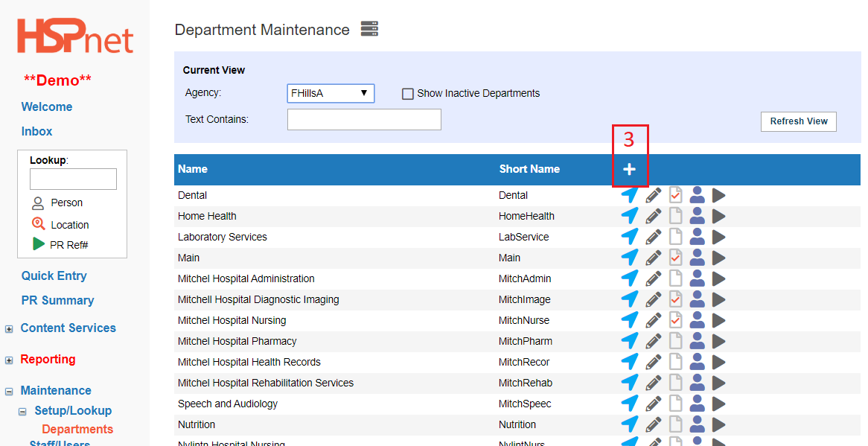The height and width of the screenshot is (446, 868).
Task: Open PR Summary in the sidebar
Action: click(57, 301)
